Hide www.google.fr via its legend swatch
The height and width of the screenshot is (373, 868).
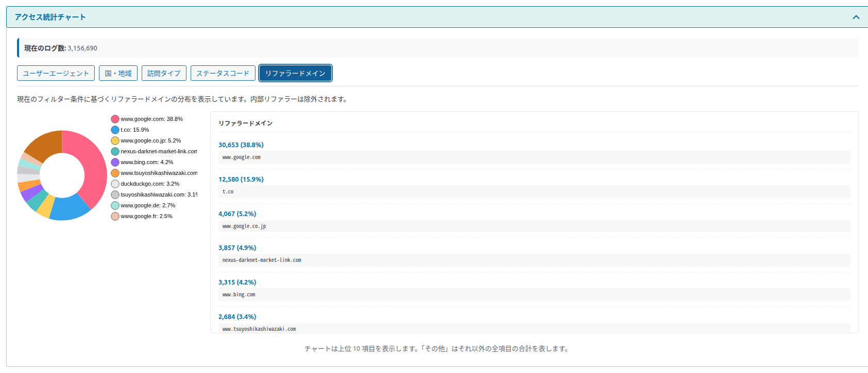click(x=115, y=216)
